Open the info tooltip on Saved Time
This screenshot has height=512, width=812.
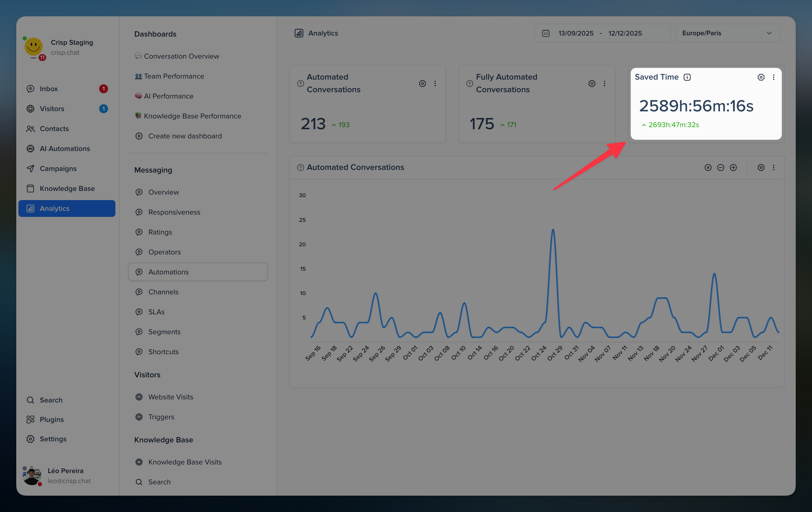[687, 77]
